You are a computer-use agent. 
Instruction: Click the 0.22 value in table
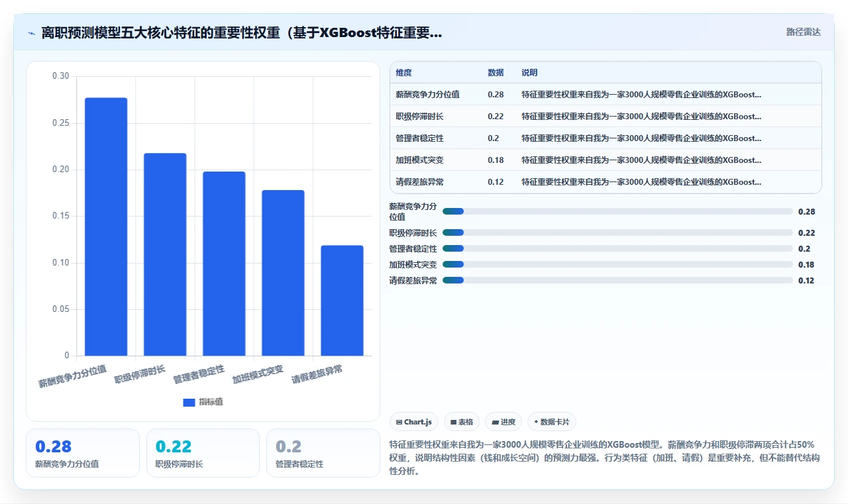[x=496, y=116]
